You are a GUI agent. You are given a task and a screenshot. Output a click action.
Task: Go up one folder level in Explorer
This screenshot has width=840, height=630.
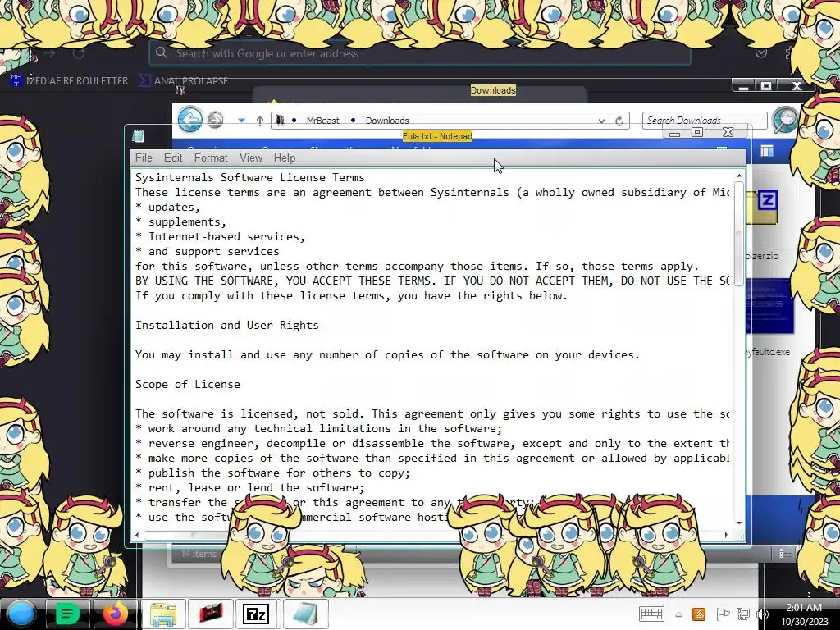point(260,121)
